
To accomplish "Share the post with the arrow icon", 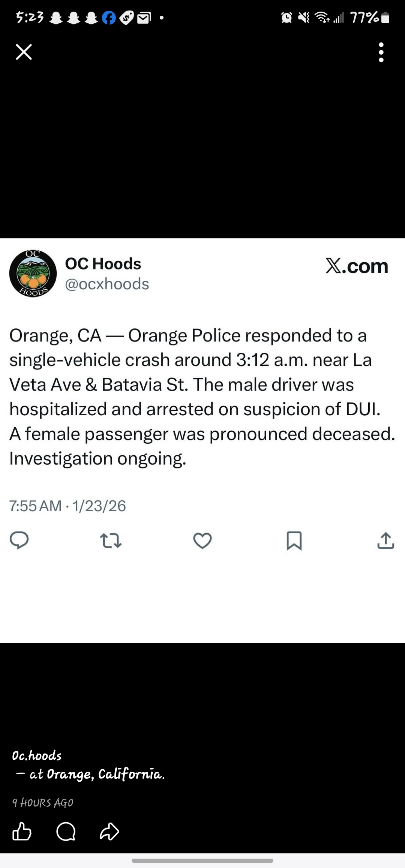I will coord(109,832).
